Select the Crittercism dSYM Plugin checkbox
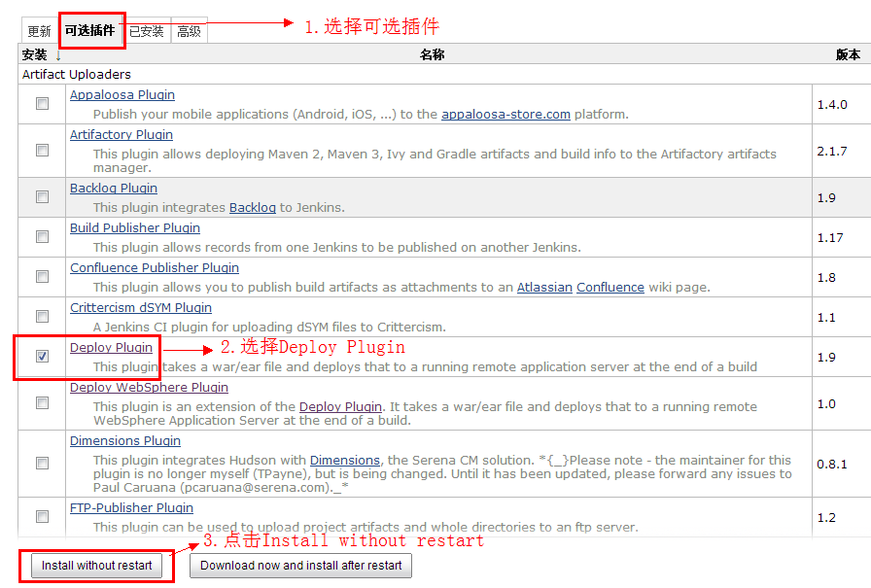The width and height of the screenshot is (871, 588). (x=40, y=316)
